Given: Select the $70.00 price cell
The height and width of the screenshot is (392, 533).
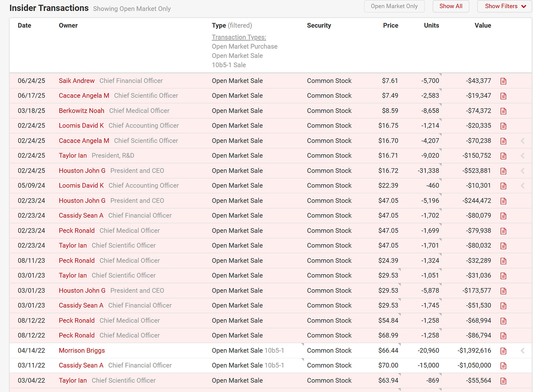Looking at the screenshot, I should (x=388, y=366).
